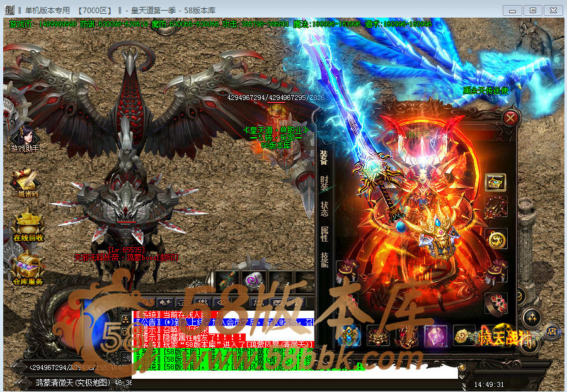This screenshot has height=392, width=567.
Task: Click the red and blue HP/MP orb
Action: pos(85,325)
